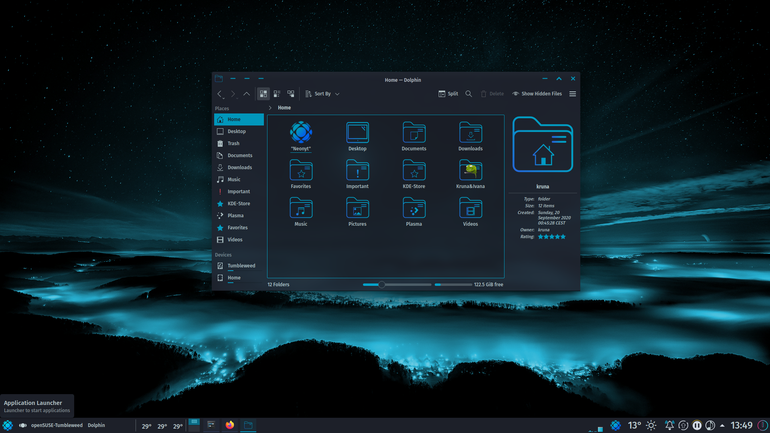Viewport: 770px width, 433px height.
Task: Select the Plasma folder icon in file view
Action: coord(414,208)
